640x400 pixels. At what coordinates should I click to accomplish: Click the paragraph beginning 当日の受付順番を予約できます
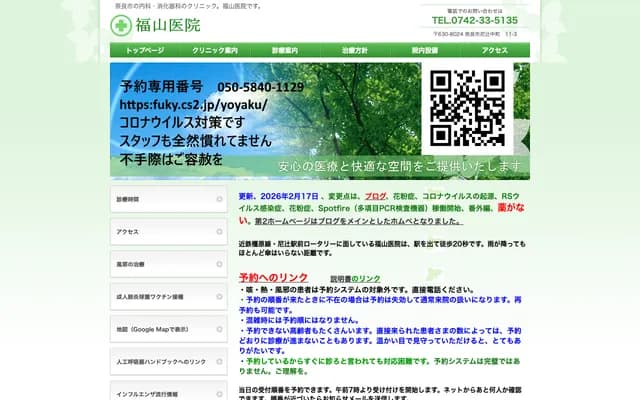click(380, 394)
